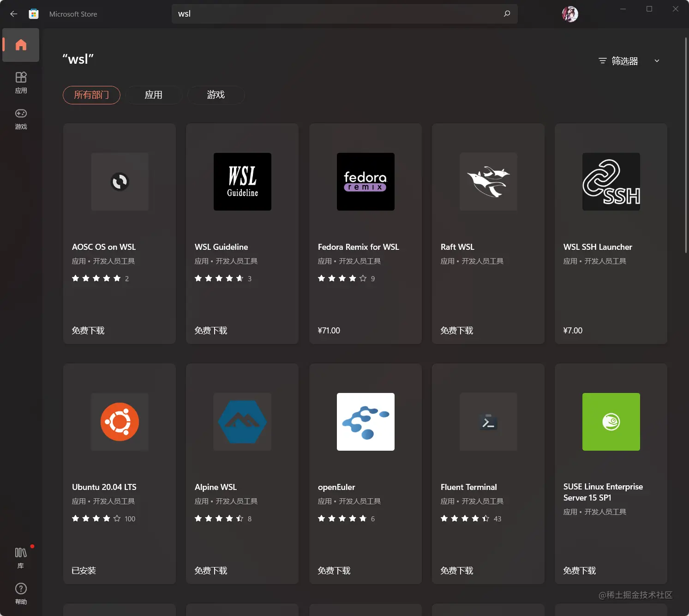This screenshot has height=616, width=689.
Task: Open the AOSC OS on WSL title
Action: click(104, 247)
